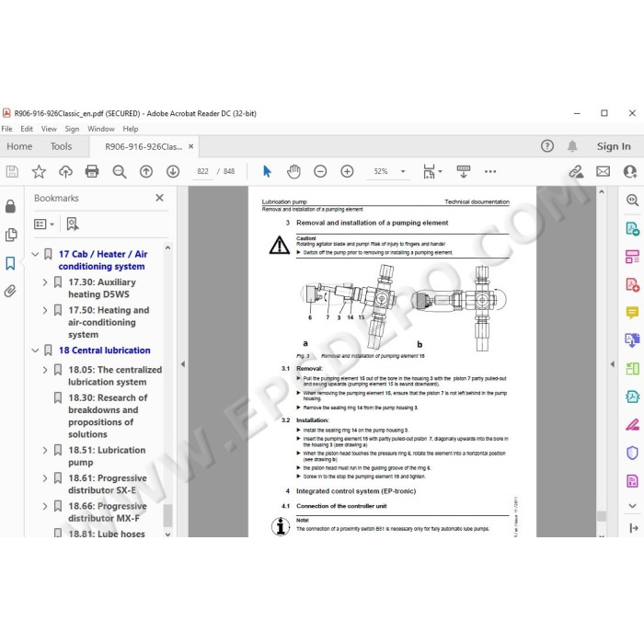This screenshot has width=644, height=644.
Task: Open Help menu
Action: 131,129
